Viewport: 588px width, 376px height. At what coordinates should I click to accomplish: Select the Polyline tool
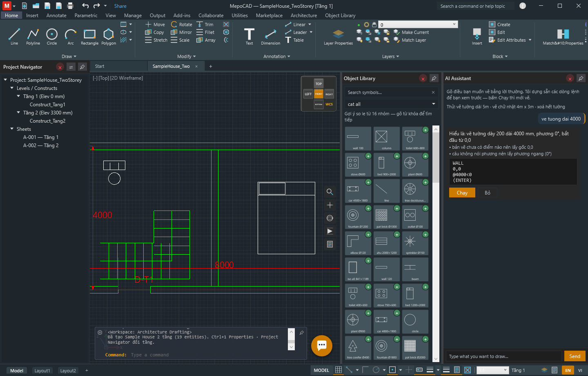coord(33,36)
